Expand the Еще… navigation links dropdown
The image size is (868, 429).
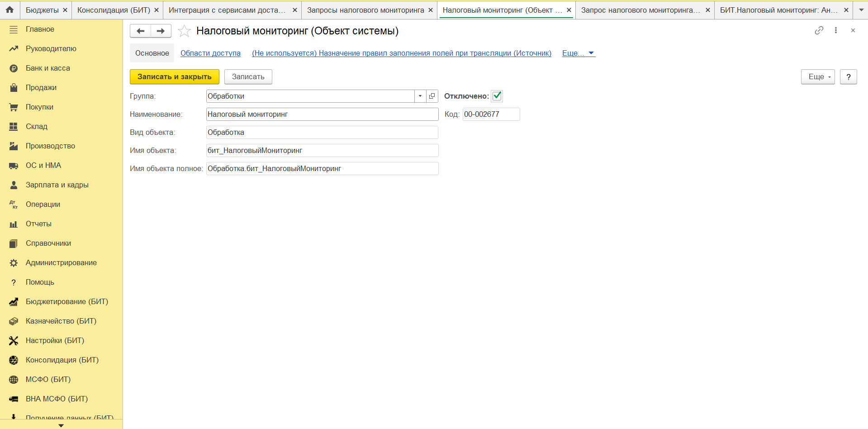coord(579,53)
